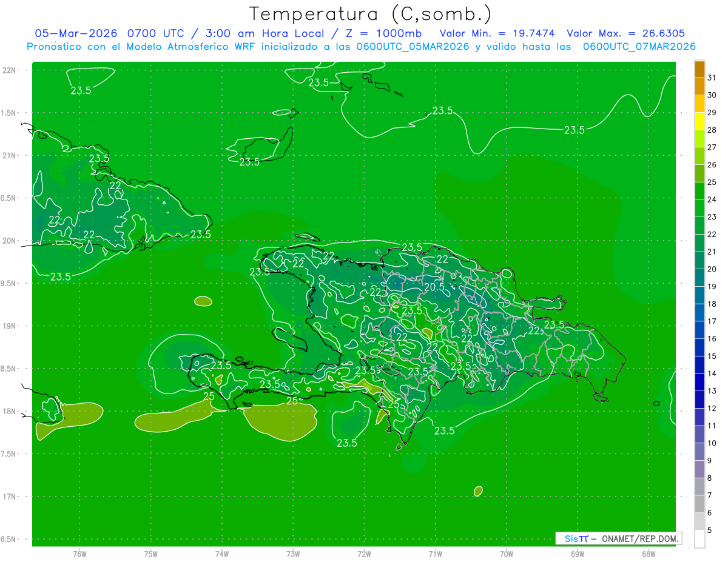This screenshot has height=562, width=728.
Task: Click the latitude axis label "21N"
Action: 8,155
